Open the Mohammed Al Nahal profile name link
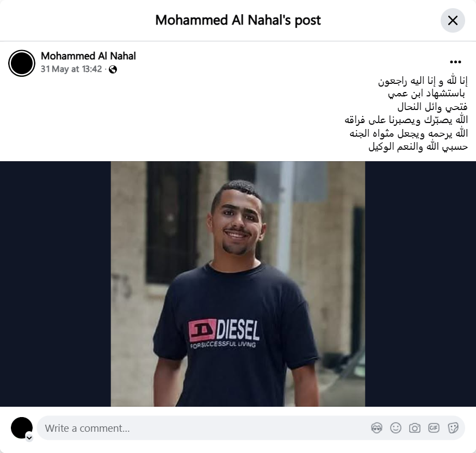The height and width of the screenshot is (453, 476). click(x=88, y=56)
